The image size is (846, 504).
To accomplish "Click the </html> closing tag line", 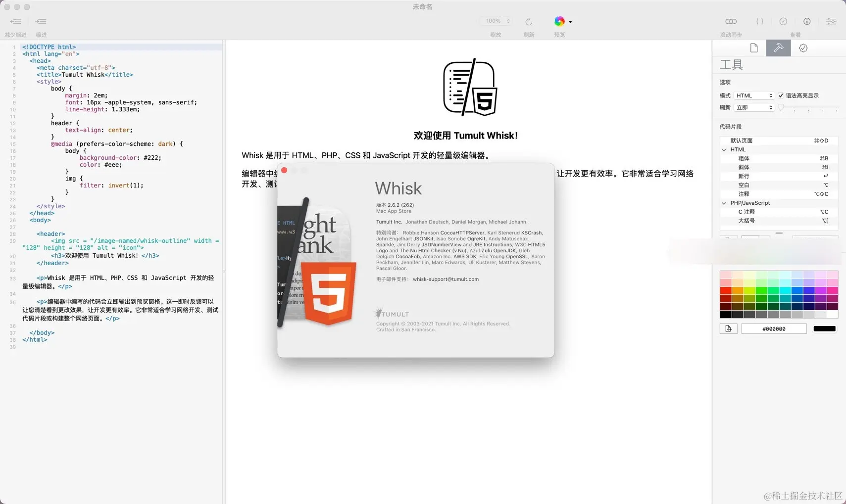I will (x=35, y=340).
